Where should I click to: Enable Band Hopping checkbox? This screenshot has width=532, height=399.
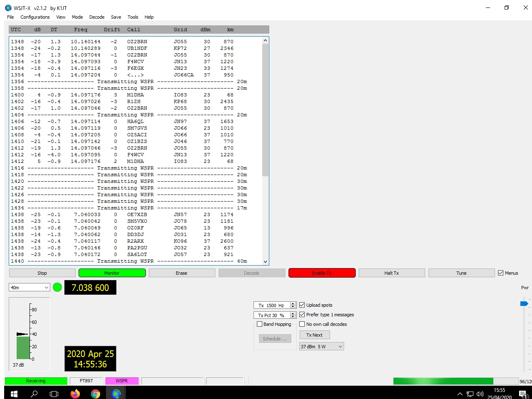pyautogui.click(x=260, y=324)
